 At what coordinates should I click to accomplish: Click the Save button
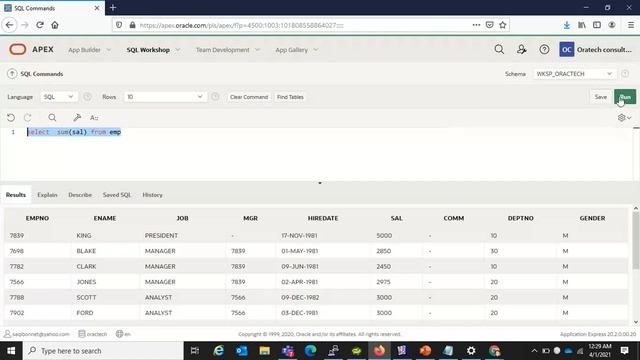[x=600, y=97]
